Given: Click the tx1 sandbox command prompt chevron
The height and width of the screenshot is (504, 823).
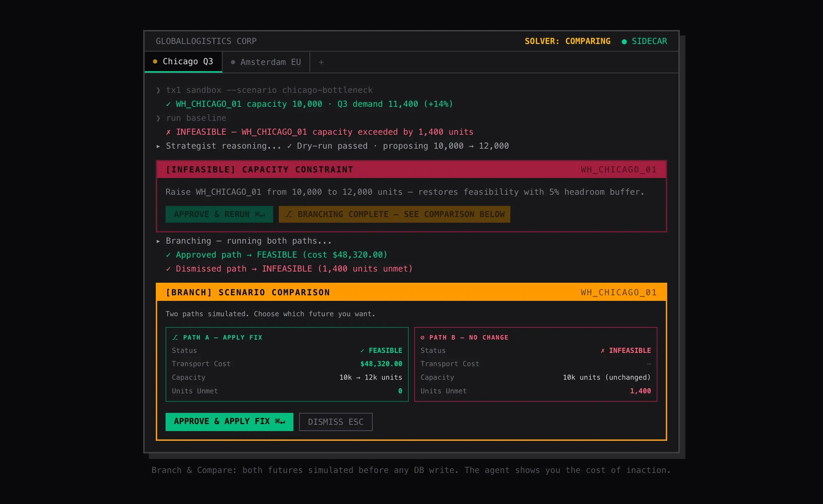Looking at the screenshot, I should [158, 90].
